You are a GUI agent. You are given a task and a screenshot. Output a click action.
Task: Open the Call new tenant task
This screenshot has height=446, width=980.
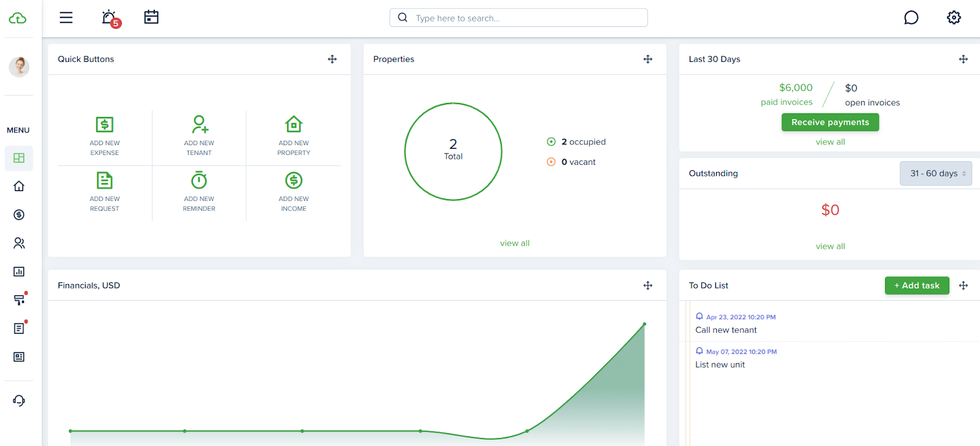coord(726,330)
